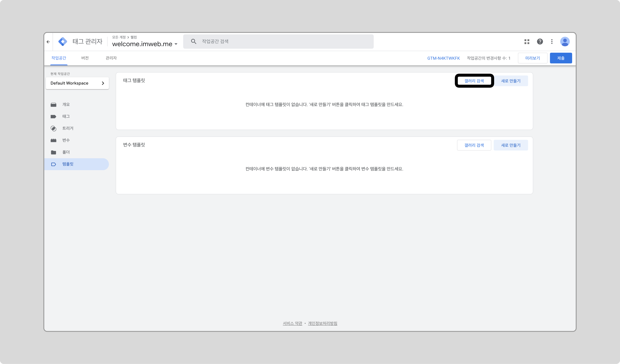Click the 템플릿 template icon in sidebar
The width and height of the screenshot is (620, 364).
[x=53, y=164]
